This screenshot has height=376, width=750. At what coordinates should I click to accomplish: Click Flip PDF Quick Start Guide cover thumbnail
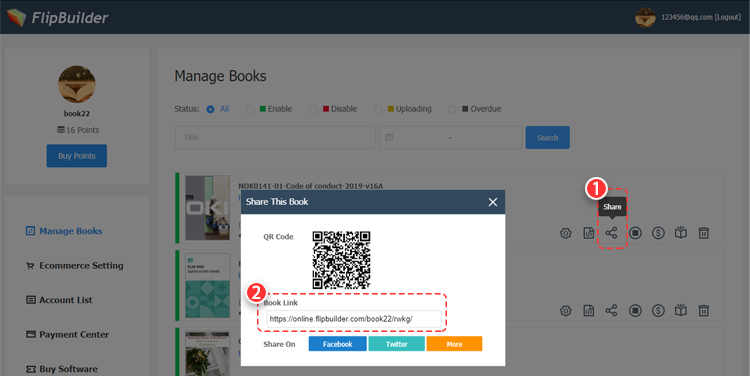[208, 285]
